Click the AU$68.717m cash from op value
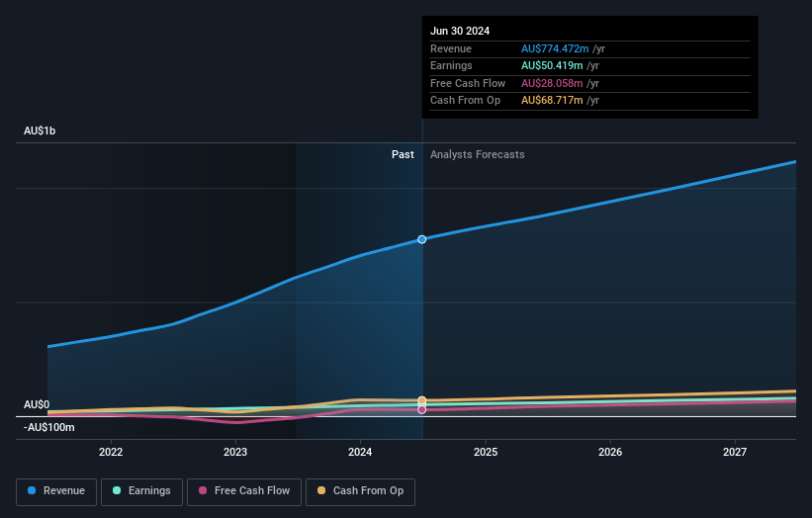The width and height of the screenshot is (812, 518). point(552,101)
